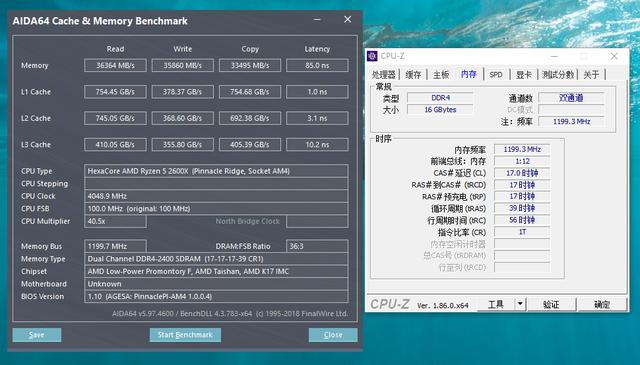Click the 内存频率 value 1199.3 MHz in CPU-Z

tap(522, 149)
